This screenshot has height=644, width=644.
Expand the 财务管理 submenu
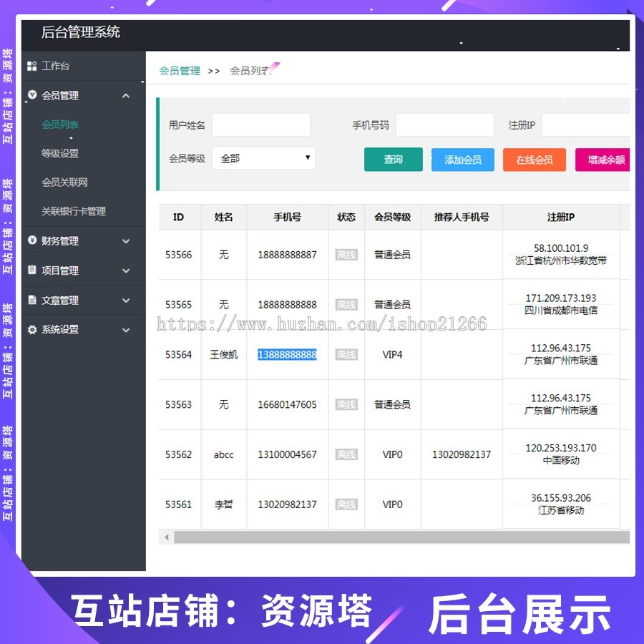click(126, 241)
